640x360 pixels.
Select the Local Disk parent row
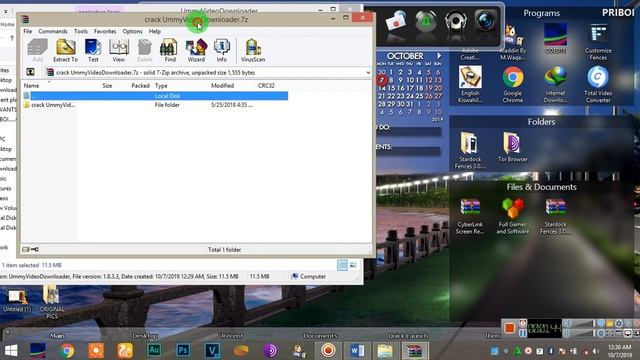pos(155,96)
